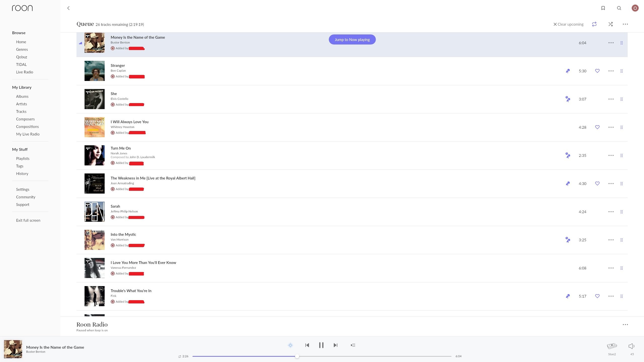Open the queue icon in playback bar

353,345
